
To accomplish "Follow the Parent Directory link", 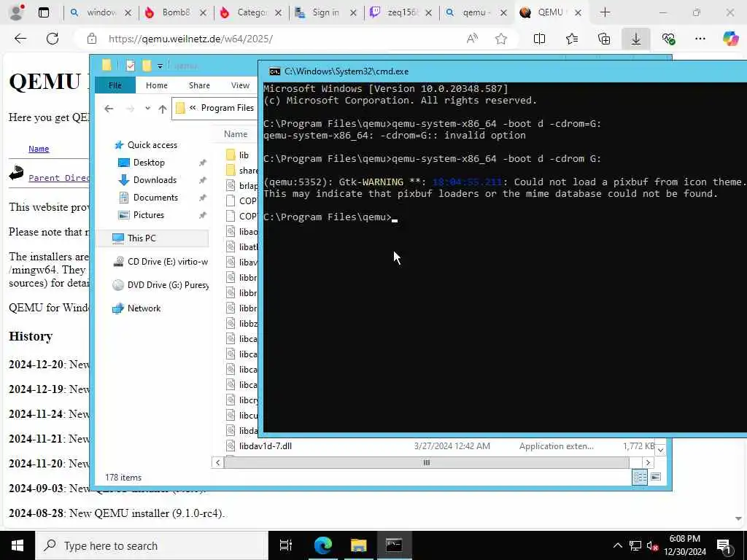I will point(58,178).
